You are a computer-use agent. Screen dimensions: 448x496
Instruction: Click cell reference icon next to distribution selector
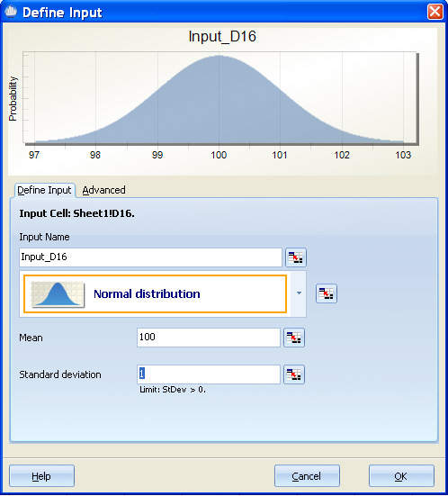pyautogui.click(x=327, y=293)
